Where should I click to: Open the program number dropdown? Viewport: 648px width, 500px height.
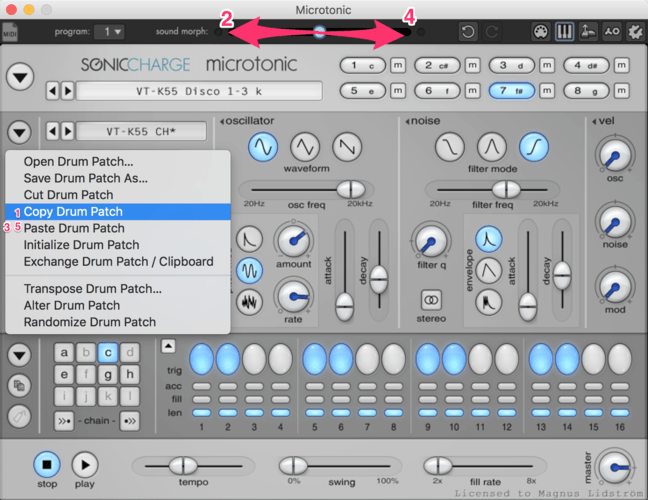pyautogui.click(x=109, y=31)
